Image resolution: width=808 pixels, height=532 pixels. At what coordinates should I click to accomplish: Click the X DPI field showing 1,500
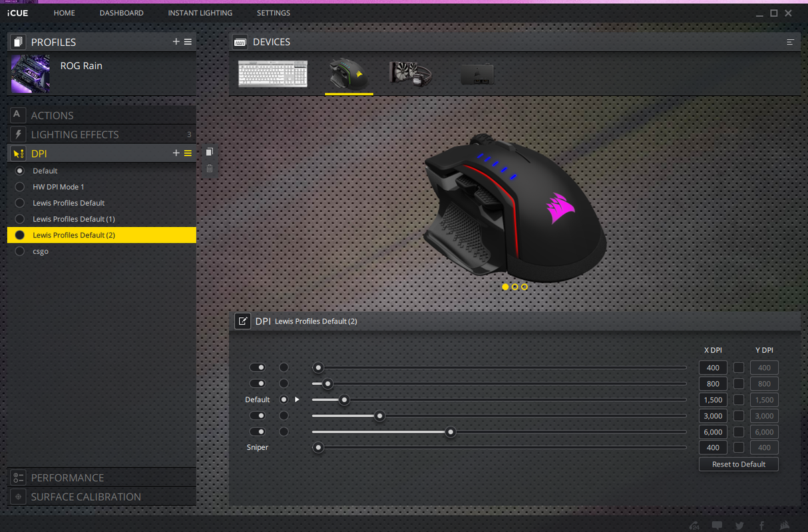(x=713, y=400)
